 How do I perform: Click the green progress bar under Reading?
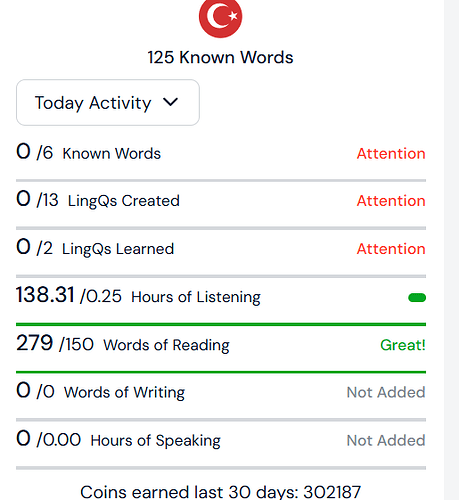tap(221, 372)
